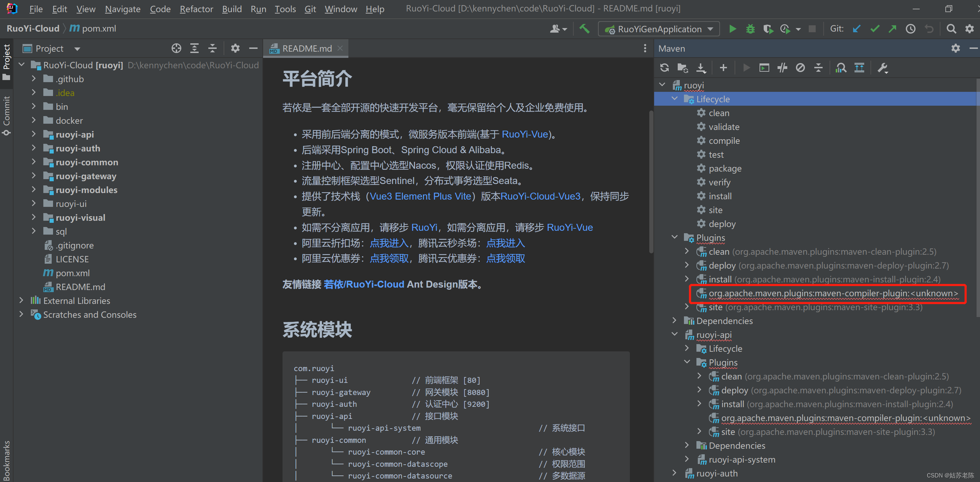
Task: Click the Git commit checkmark icon
Action: click(875, 29)
